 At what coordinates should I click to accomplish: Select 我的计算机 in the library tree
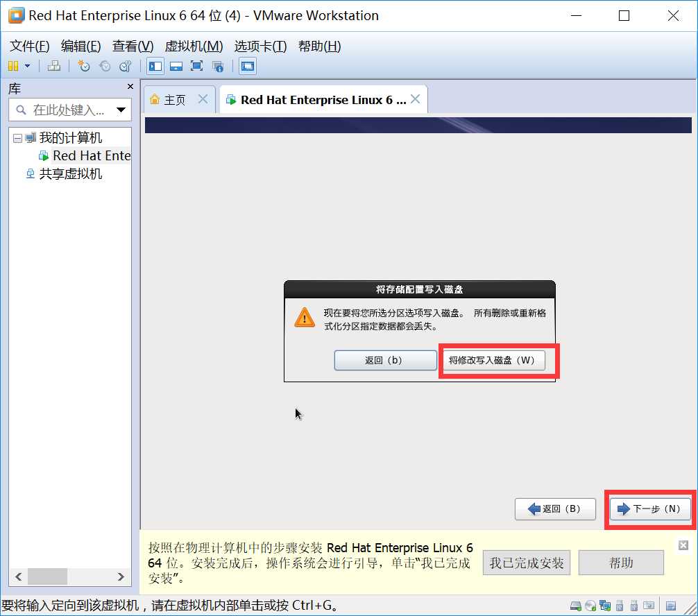pyautogui.click(x=70, y=138)
